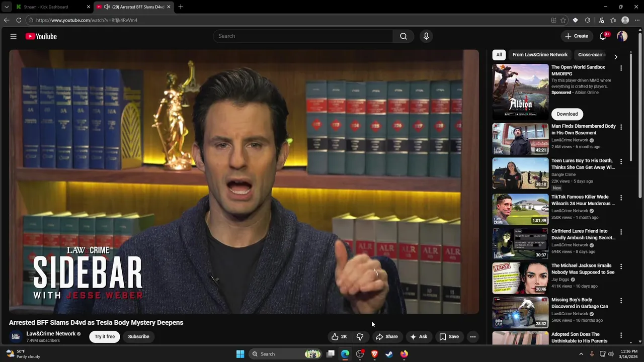
Task: Open Missing Boy's Body video thumbnail
Action: [520, 313]
